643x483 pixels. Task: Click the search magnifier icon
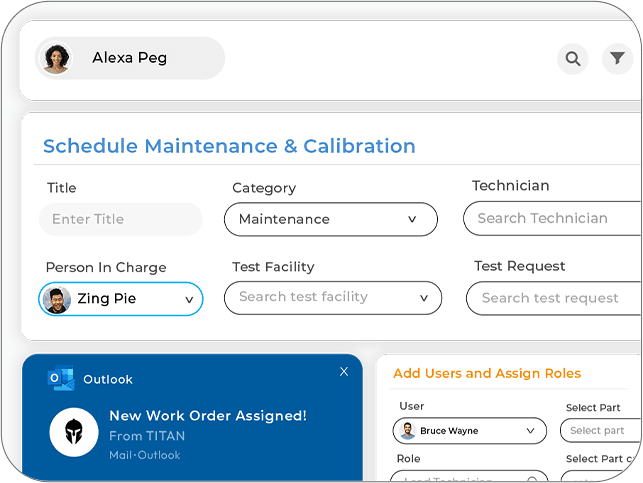[x=573, y=59]
